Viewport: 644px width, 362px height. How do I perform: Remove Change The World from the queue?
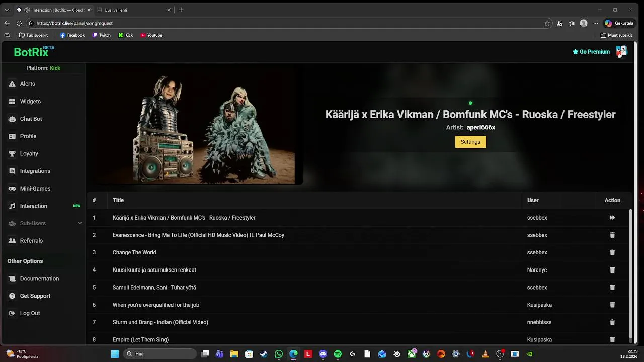click(x=612, y=252)
